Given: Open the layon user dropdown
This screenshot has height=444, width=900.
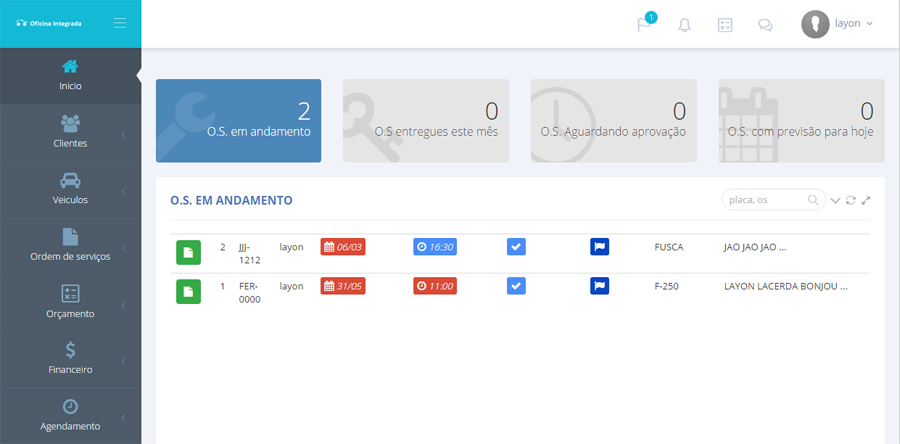Looking at the screenshot, I should coord(838,24).
